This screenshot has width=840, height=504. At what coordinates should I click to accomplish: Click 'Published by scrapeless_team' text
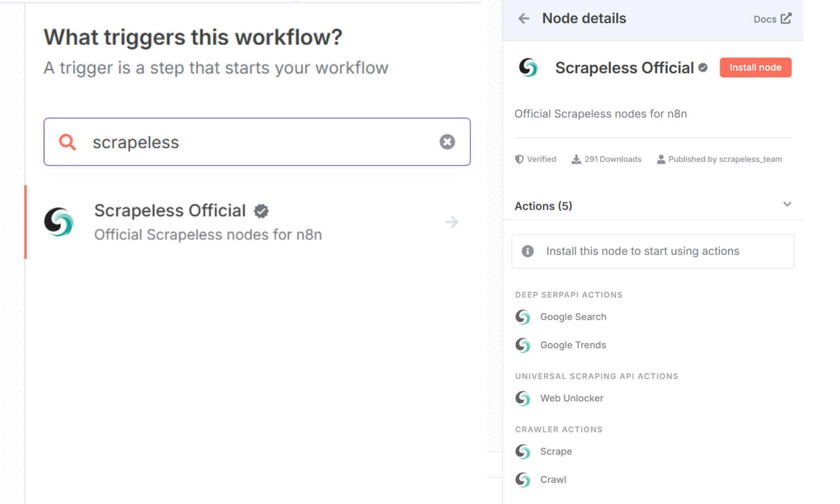coord(725,159)
